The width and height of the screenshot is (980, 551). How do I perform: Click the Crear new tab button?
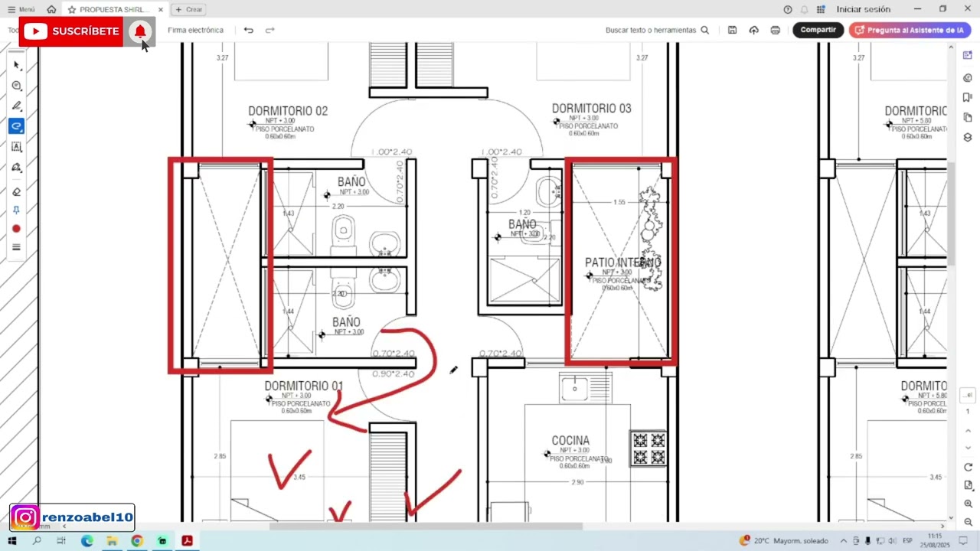click(189, 9)
